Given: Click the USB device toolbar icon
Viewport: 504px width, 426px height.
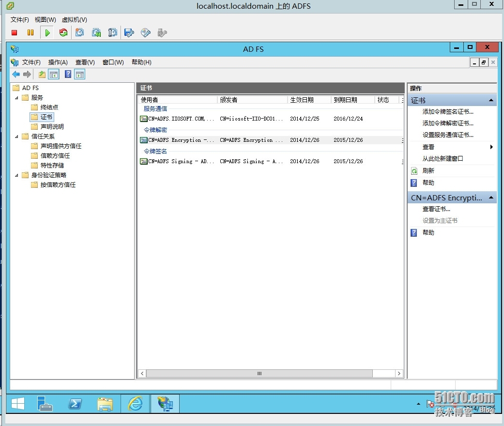Looking at the screenshot, I should pos(162,32).
